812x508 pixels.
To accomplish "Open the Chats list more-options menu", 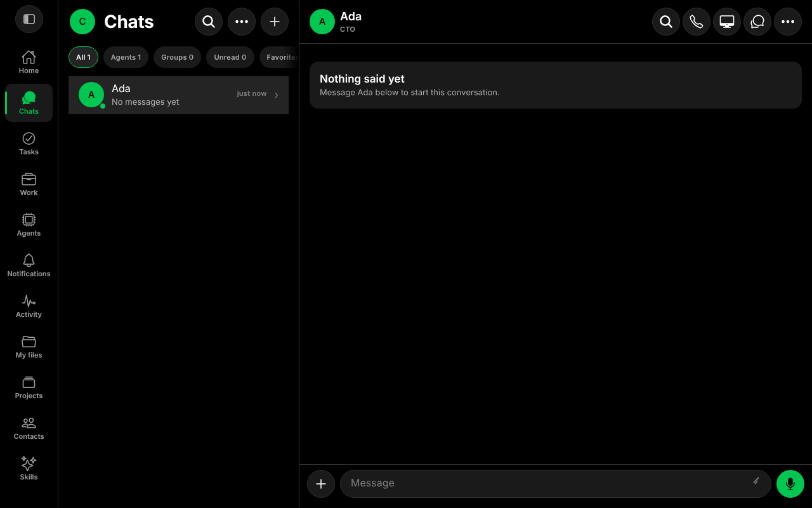I will 242,22.
